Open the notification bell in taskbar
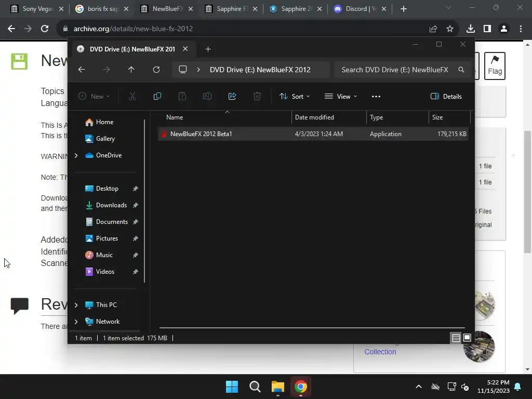The height and width of the screenshot is (399, 532). (x=518, y=387)
